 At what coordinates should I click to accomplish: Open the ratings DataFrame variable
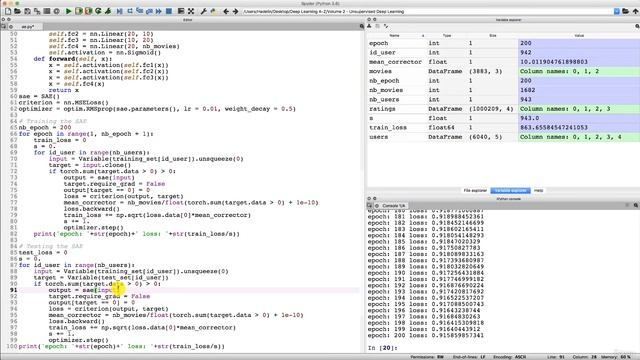click(x=503, y=109)
